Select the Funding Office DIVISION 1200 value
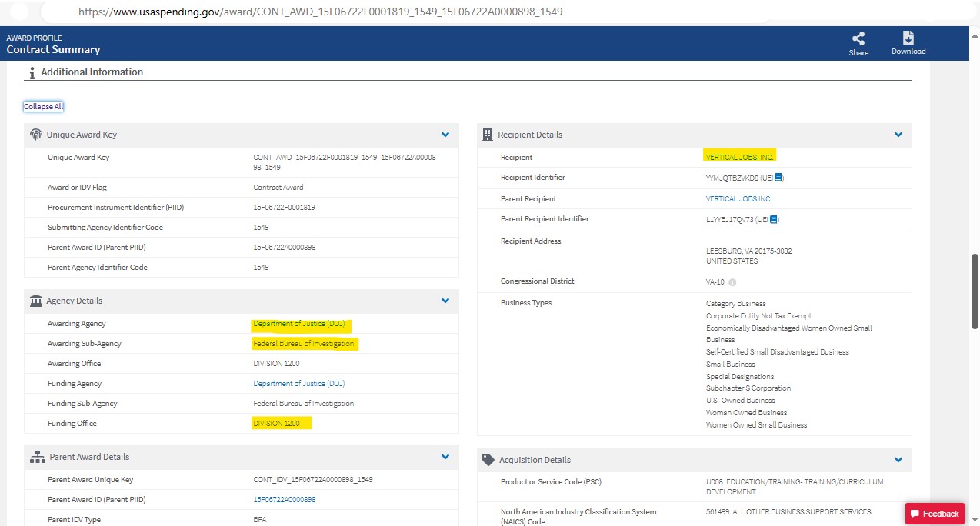 tap(276, 424)
